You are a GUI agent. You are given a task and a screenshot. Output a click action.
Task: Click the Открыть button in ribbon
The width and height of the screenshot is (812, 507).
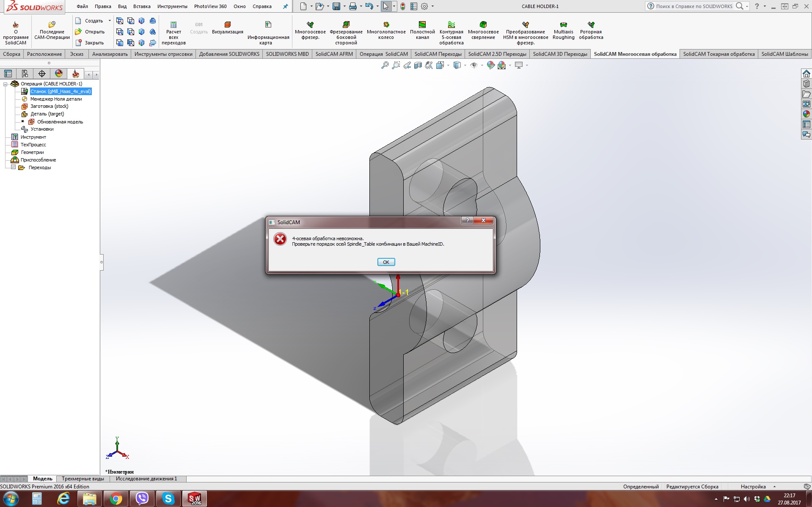click(x=90, y=32)
